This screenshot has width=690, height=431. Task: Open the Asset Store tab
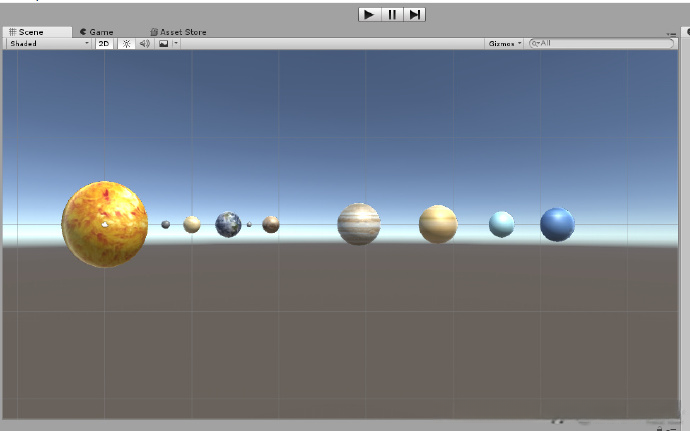pyautogui.click(x=178, y=32)
